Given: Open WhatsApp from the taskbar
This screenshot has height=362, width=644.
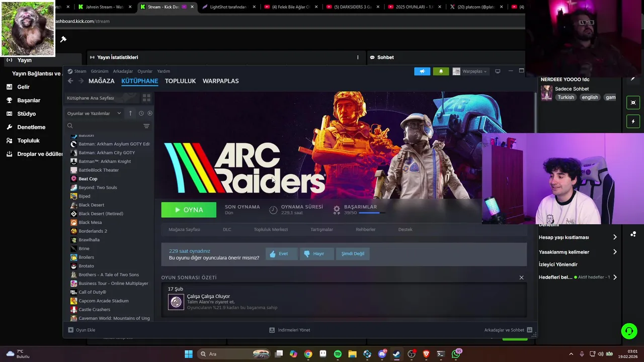Looking at the screenshot, I should [456, 354].
